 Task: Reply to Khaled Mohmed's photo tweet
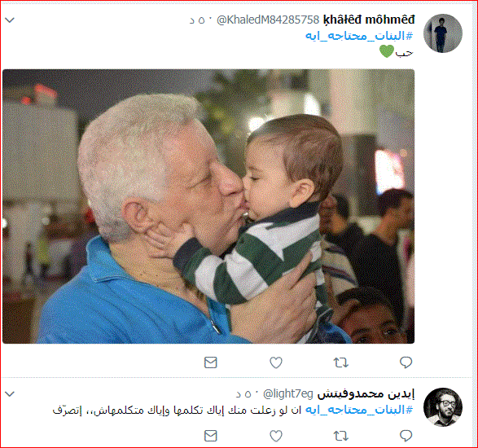pyautogui.click(x=406, y=362)
